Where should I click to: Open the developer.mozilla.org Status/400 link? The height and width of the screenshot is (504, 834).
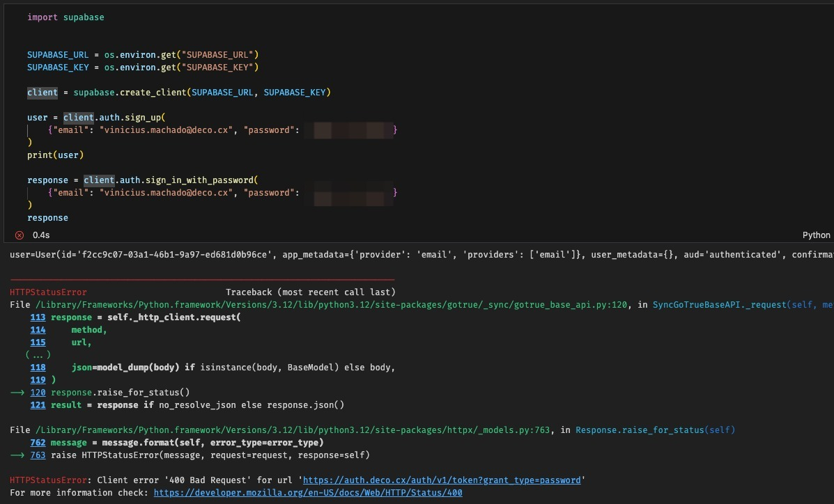point(308,493)
